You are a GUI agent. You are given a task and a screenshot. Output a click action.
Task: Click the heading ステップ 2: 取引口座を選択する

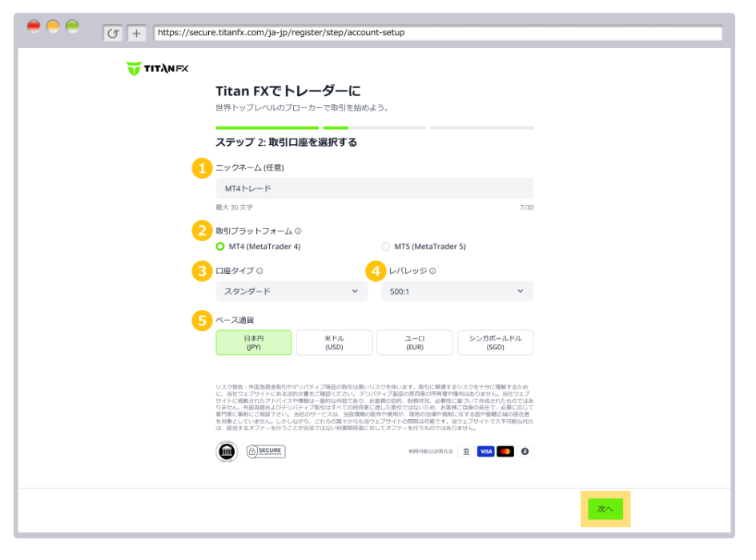tap(286, 143)
